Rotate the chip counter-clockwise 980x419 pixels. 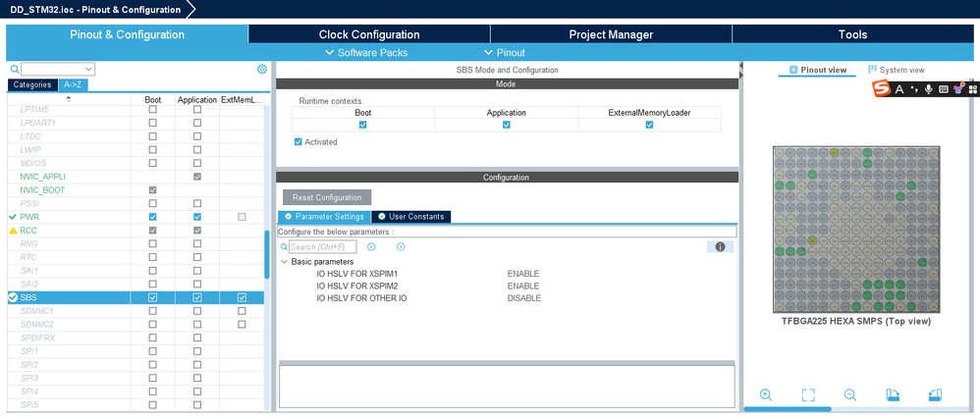[935, 394]
